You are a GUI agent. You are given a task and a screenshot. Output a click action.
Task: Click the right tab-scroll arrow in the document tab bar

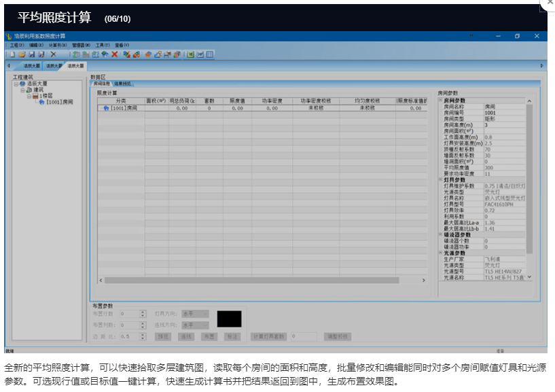(541, 66)
